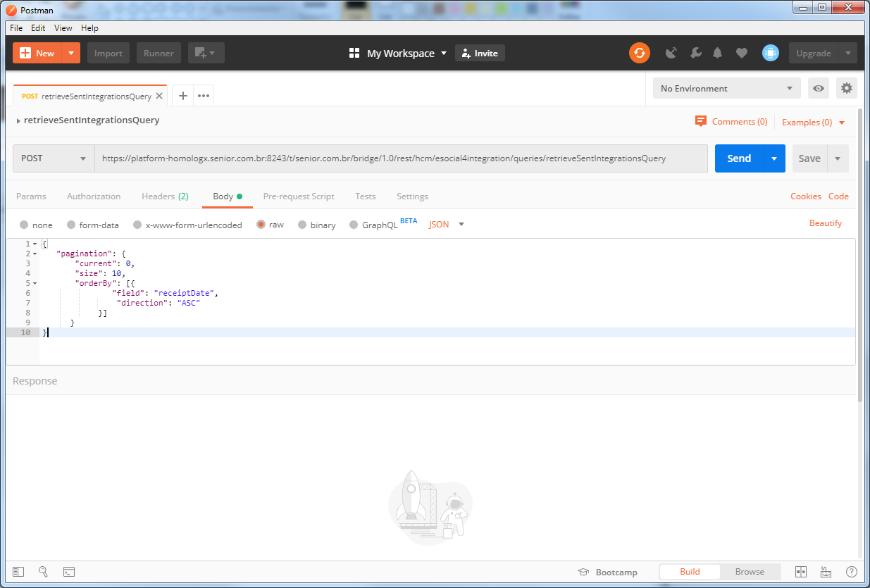Open the JSON format dropdown
Viewport: 870px width, 588px height.
click(x=447, y=225)
